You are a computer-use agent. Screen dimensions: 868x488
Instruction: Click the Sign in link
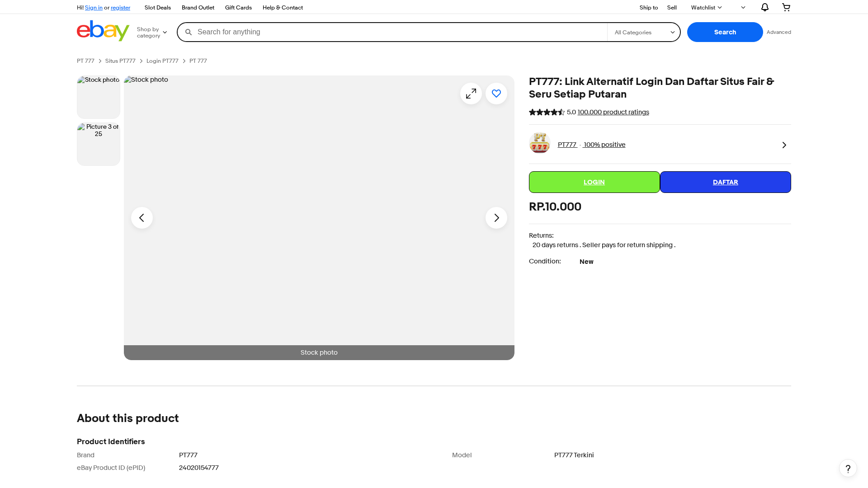tap(94, 8)
